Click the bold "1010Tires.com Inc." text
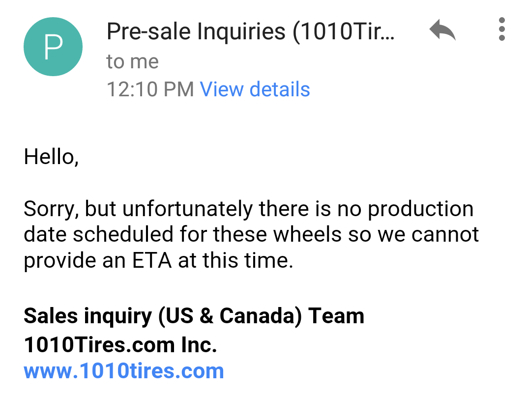528x420 pixels. point(120,345)
